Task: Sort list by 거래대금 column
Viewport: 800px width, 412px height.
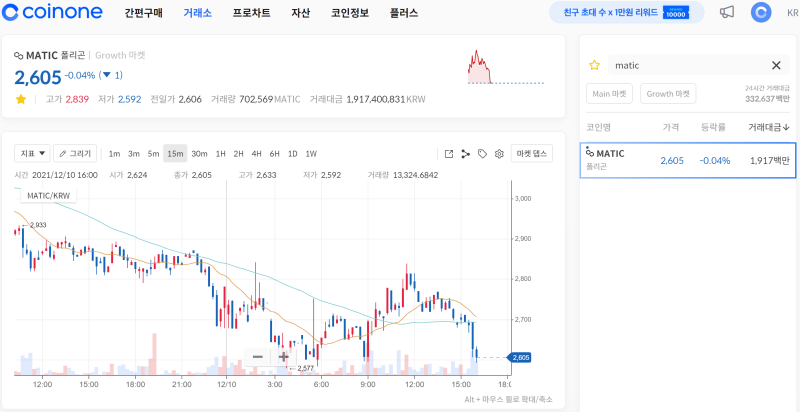Action: (769, 127)
